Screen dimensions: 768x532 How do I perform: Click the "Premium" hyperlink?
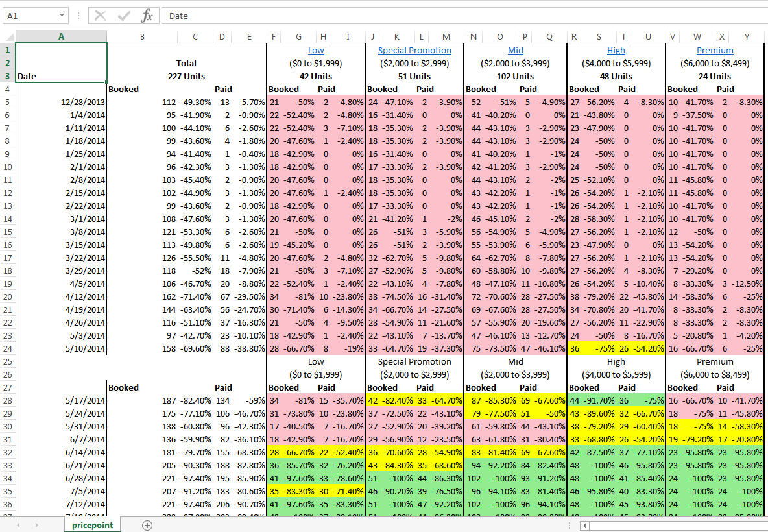pos(715,50)
